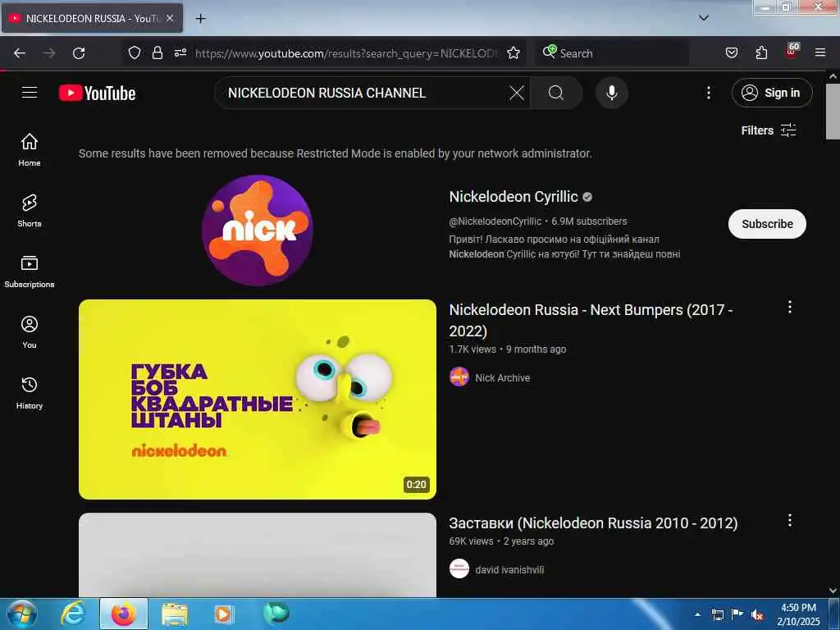This screenshot has width=840, height=630.
Task: Open search Filters
Action: tap(768, 130)
